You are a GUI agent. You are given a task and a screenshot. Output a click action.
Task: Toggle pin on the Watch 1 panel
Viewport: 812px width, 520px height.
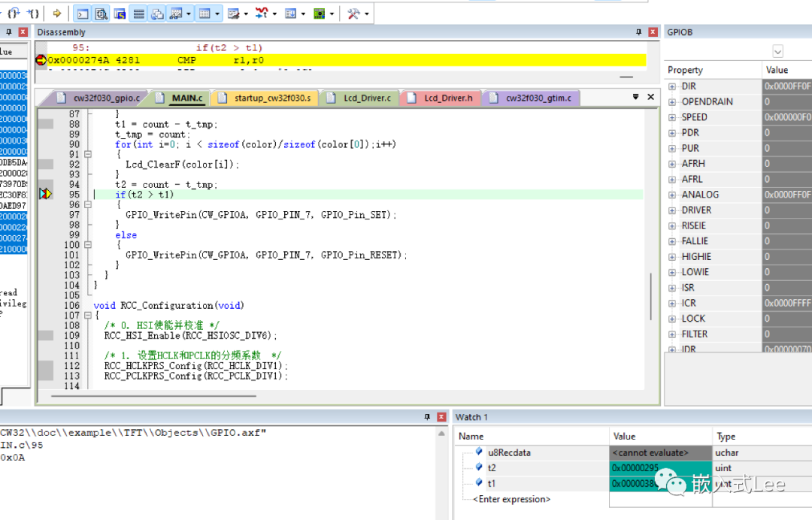(428, 417)
